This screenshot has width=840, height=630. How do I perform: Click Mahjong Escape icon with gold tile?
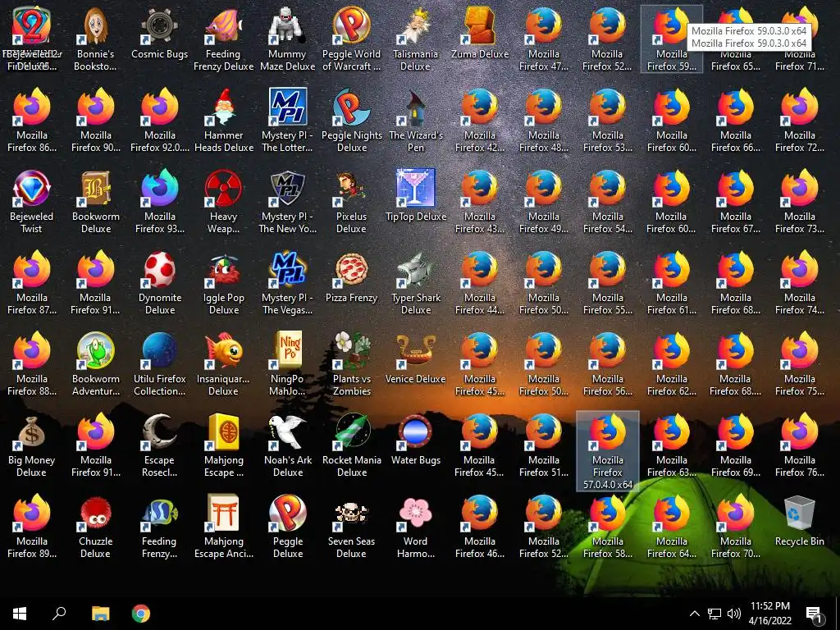(223, 445)
